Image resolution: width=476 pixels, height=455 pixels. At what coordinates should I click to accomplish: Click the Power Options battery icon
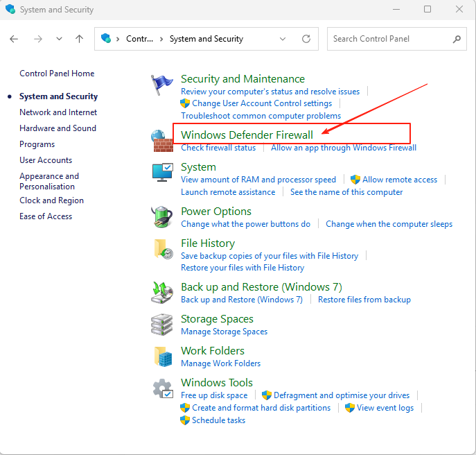pyautogui.click(x=162, y=216)
